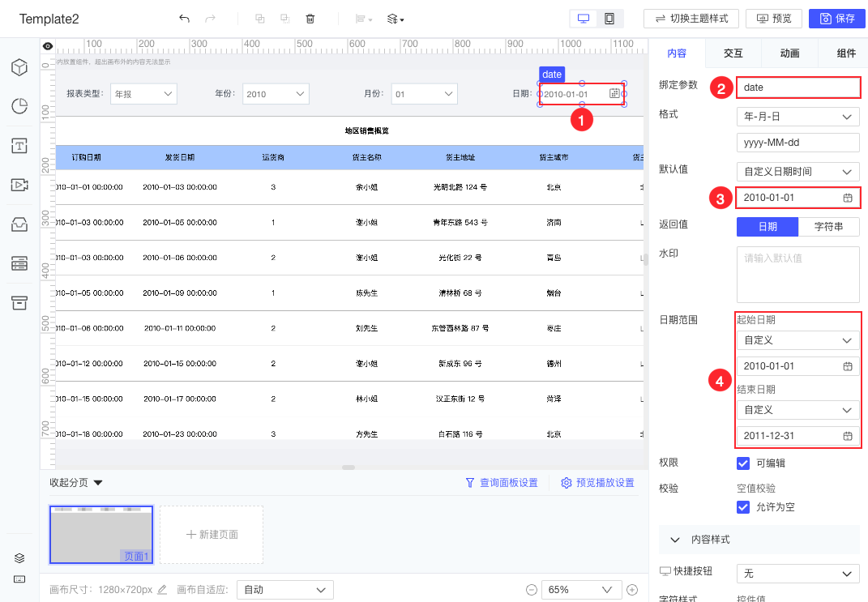Toggle the eye visibility icon by ruler
This screenshot has width=868, height=602.
48,46
